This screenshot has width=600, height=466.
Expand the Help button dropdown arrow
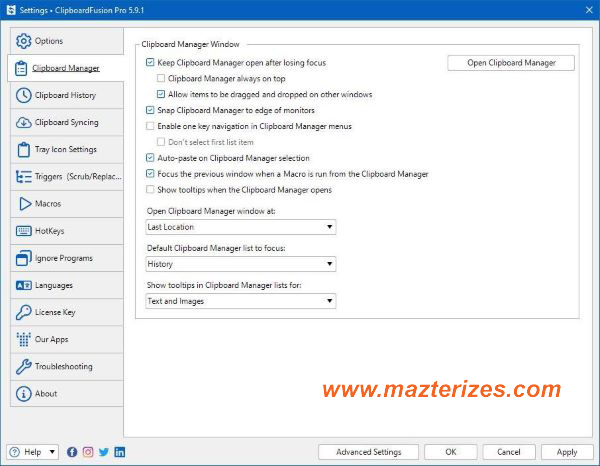point(52,452)
